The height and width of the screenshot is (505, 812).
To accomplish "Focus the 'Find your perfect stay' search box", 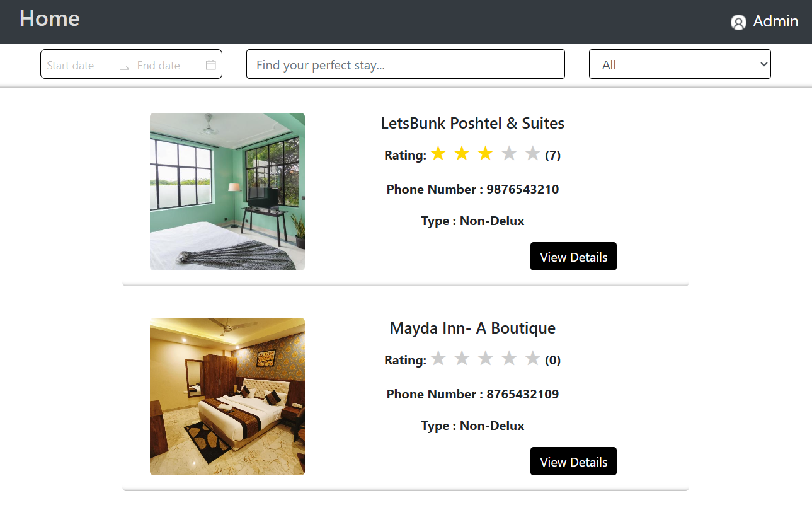I will point(406,64).
